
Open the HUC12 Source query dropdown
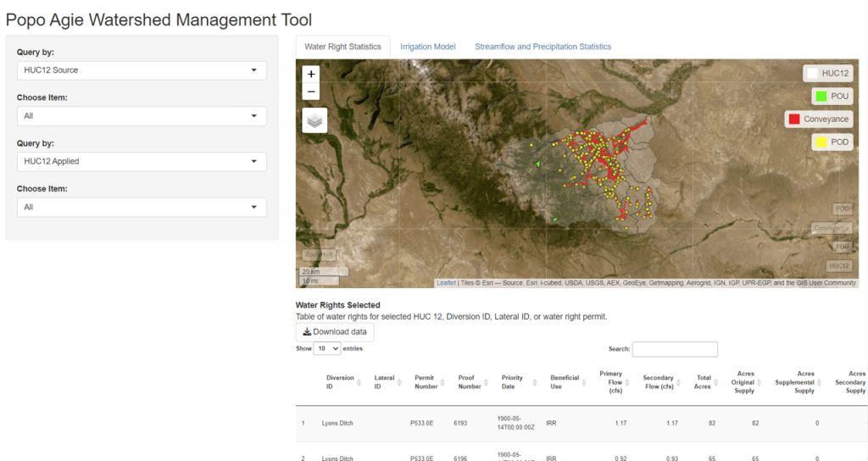tap(142, 70)
